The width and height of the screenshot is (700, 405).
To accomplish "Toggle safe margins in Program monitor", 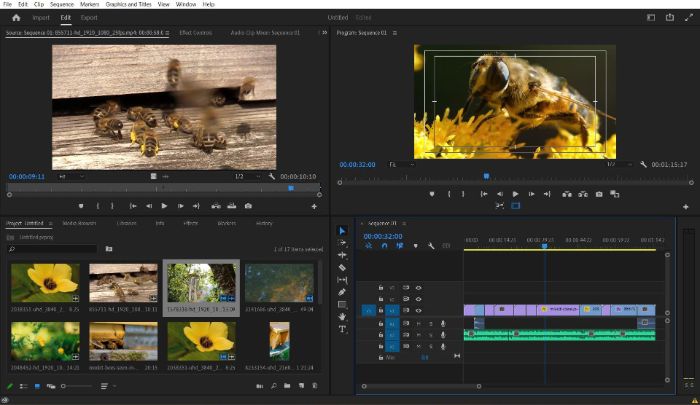I will [516, 205].
